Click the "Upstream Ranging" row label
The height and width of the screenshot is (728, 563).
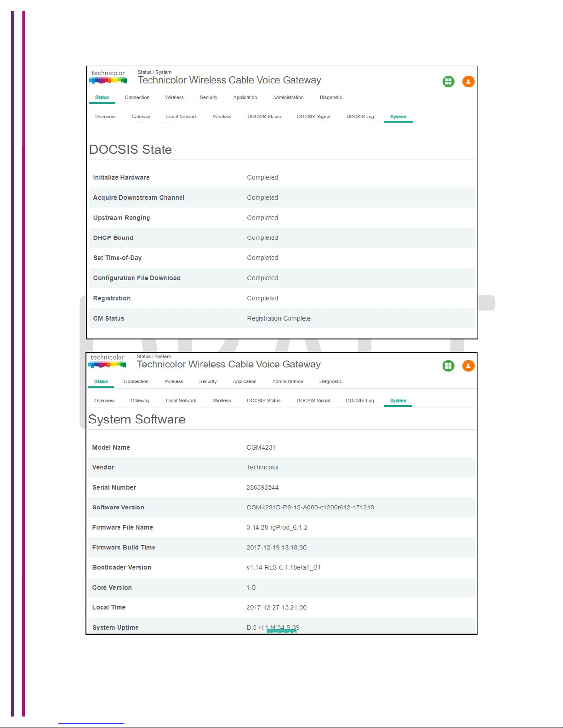(121, 218)
